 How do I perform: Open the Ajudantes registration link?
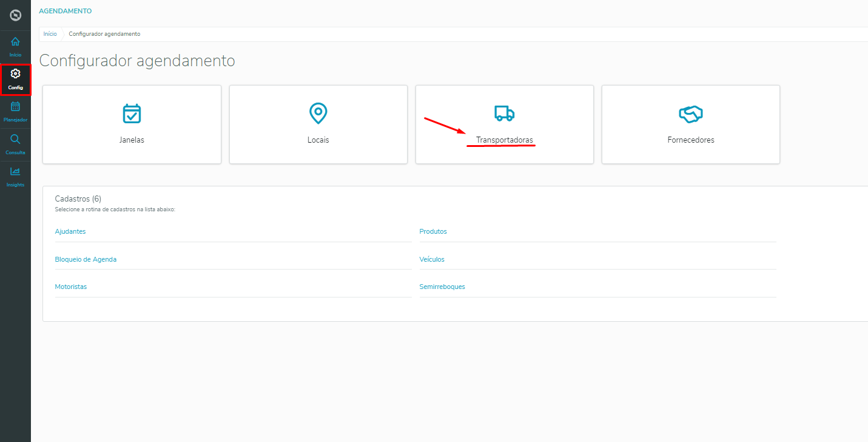[70, 231]
